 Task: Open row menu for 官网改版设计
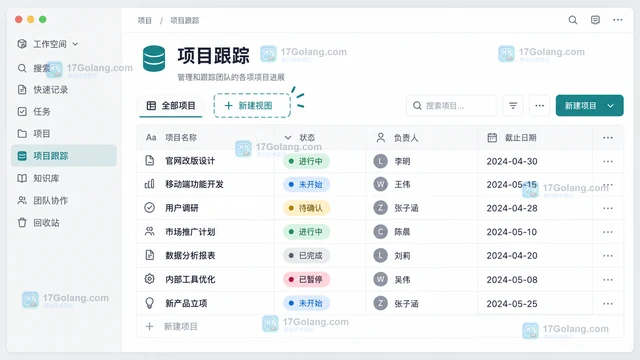608,161
